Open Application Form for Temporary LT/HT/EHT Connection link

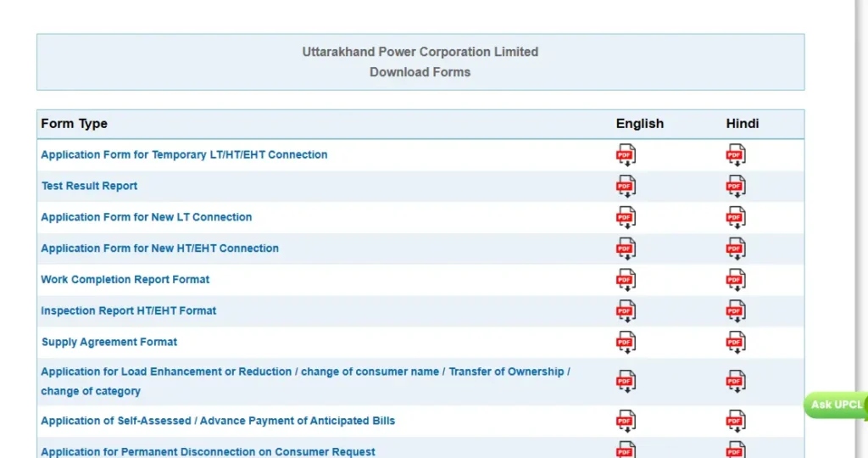(x=184, y=154)
